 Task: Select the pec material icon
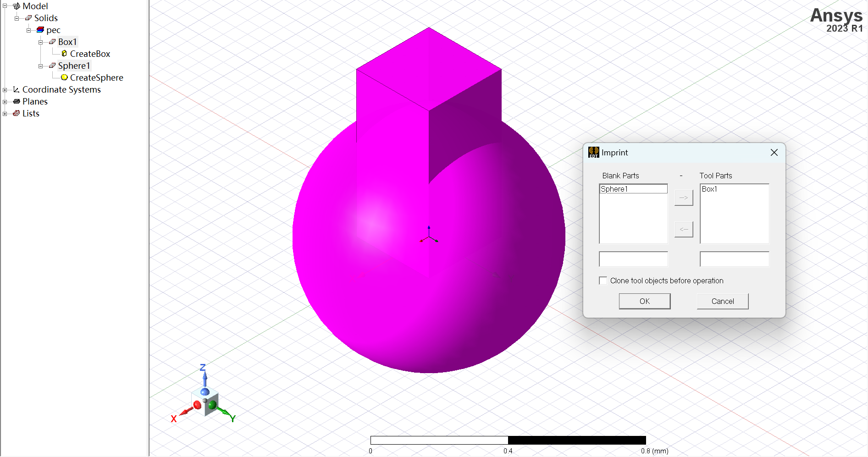(40, 30)
